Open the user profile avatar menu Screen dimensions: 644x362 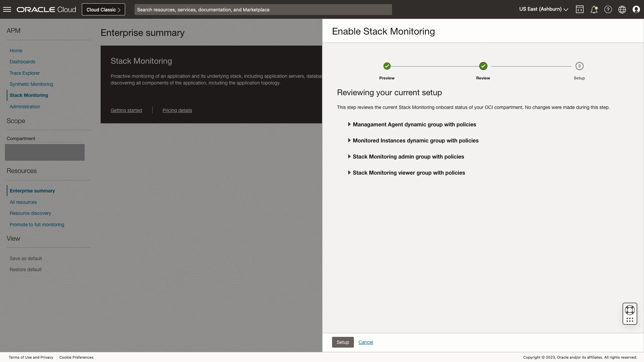636,9
